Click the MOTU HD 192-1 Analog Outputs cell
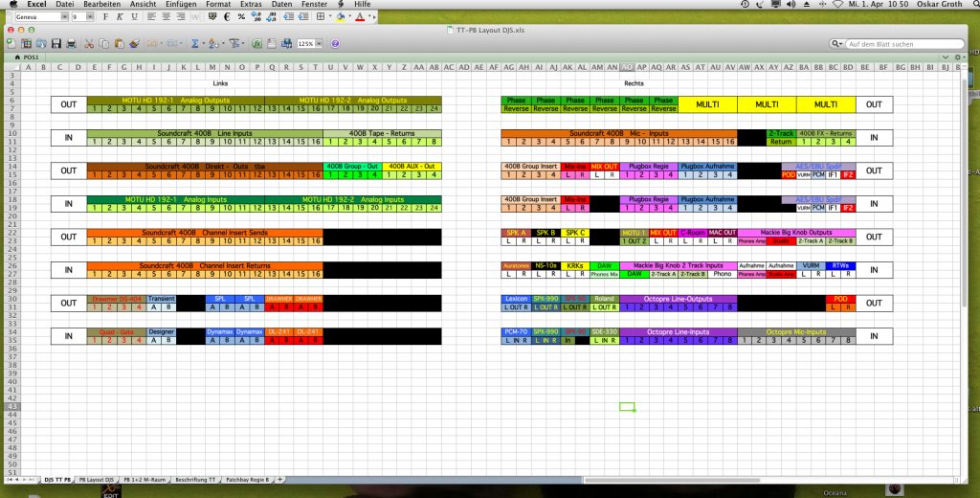Viewport: 980px width, 498px height. (176, 101)
